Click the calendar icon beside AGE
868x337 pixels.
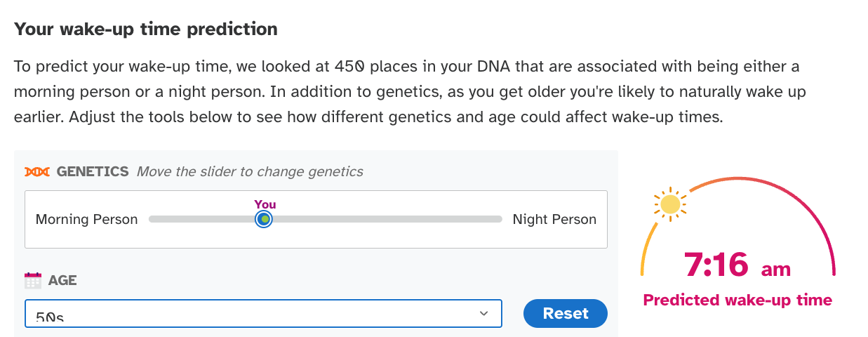point(33,281)
